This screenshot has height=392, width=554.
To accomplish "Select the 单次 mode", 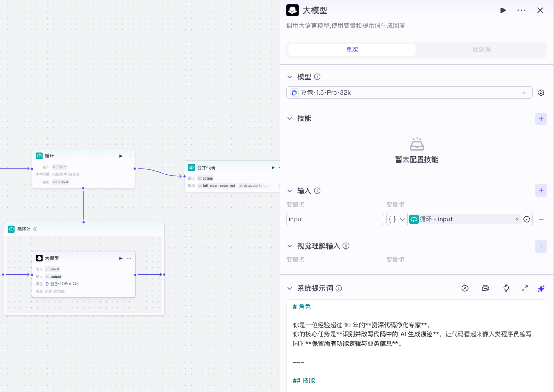I will (x=352, y=50).
